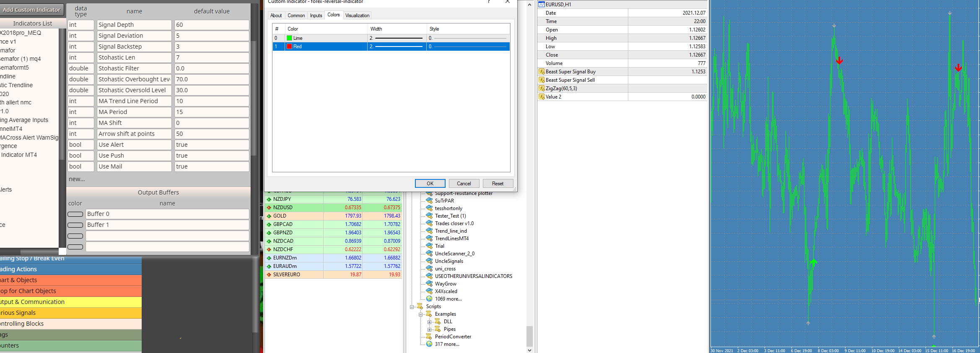The height and width of the screenshot is (353, 980).
Task: Open the Controlling Blocks category
Action: tap(71, 324)
